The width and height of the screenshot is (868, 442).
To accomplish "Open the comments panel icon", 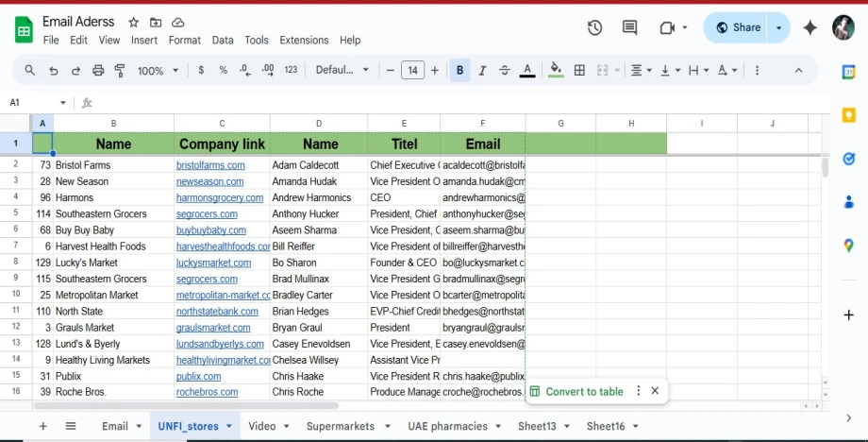I will pos(630,28).
